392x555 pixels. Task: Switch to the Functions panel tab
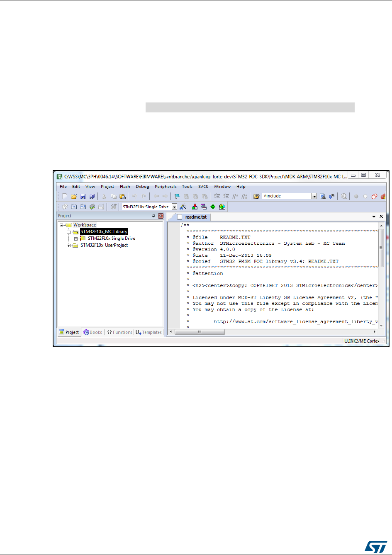click(x=119, y=332)
